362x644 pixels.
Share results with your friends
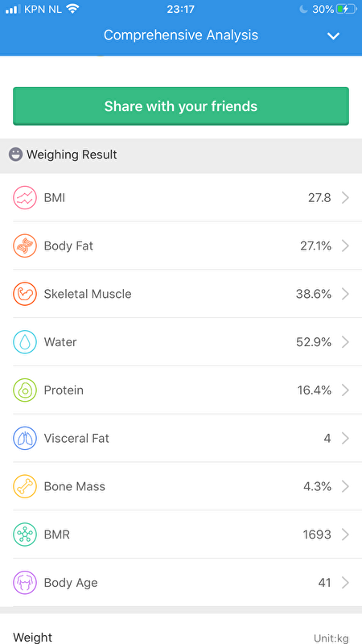pyautogui.click(x=181, y=106)
